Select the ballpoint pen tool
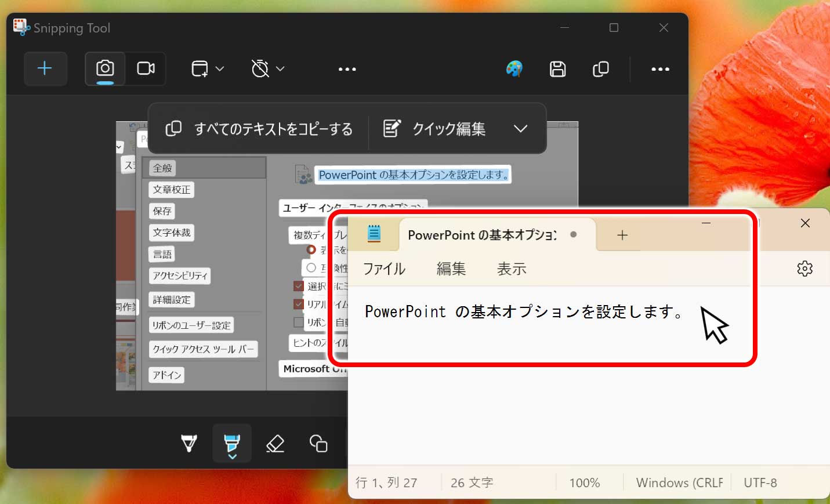The height and width of the screenshot is (504, 830). (189, 444)
